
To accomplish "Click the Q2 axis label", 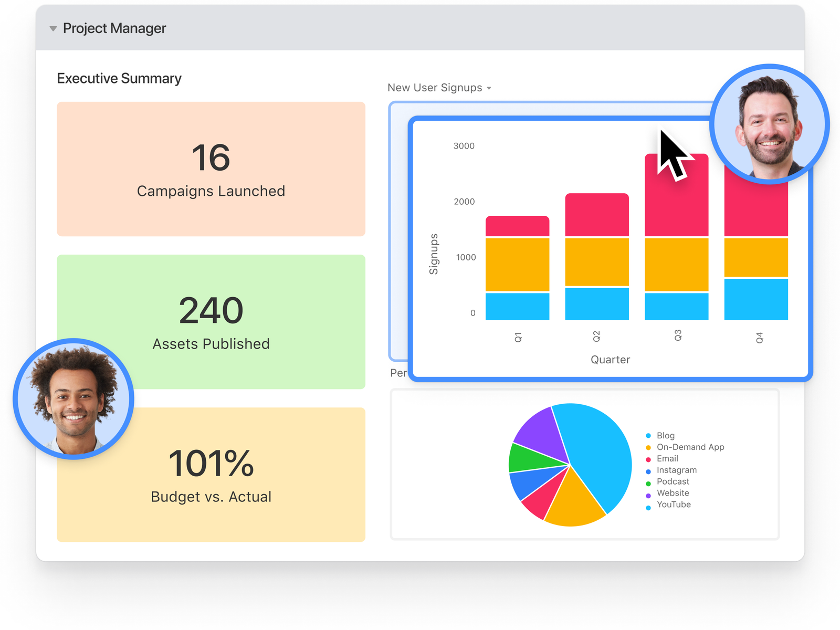I will pos(596,337).
